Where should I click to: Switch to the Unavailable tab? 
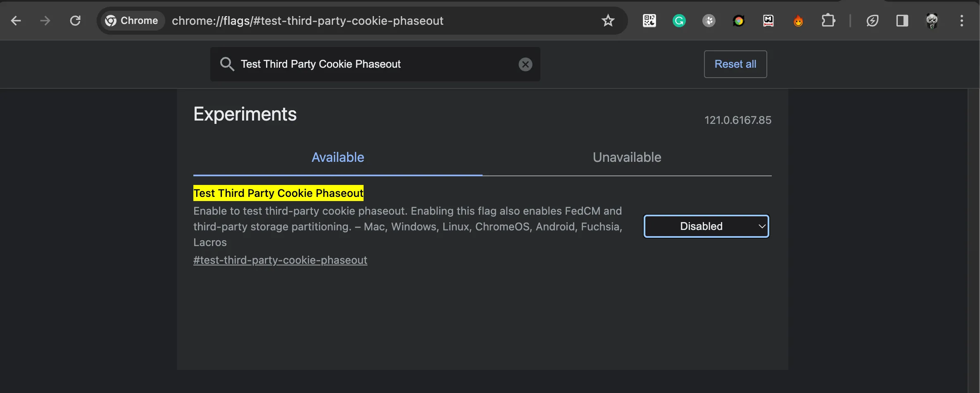(x=627, y=157)
